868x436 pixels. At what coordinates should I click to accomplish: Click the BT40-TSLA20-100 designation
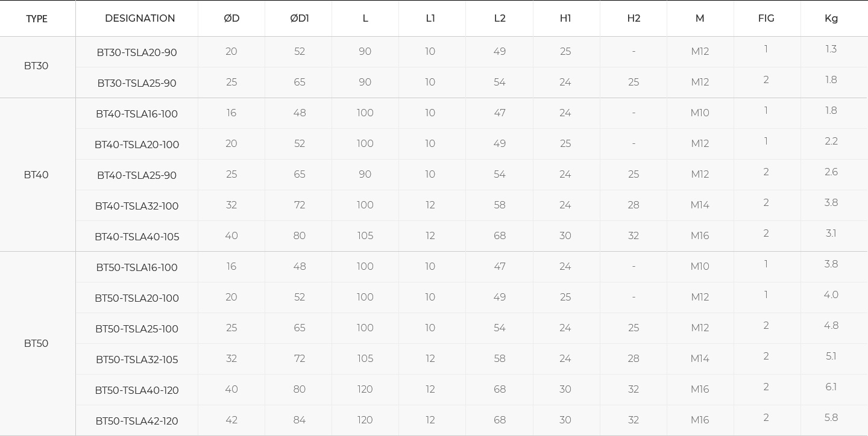(x=137, y=145)
